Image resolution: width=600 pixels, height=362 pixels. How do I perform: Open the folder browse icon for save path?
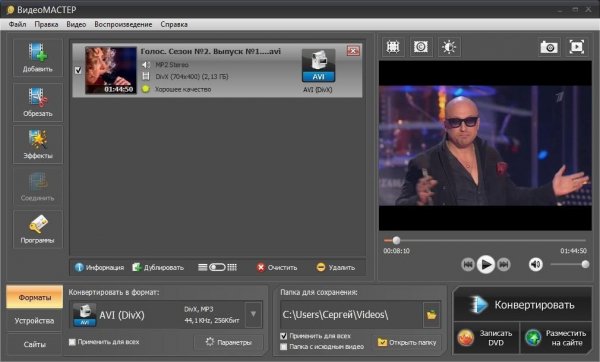pyautogui.click(x=432, y=315)
